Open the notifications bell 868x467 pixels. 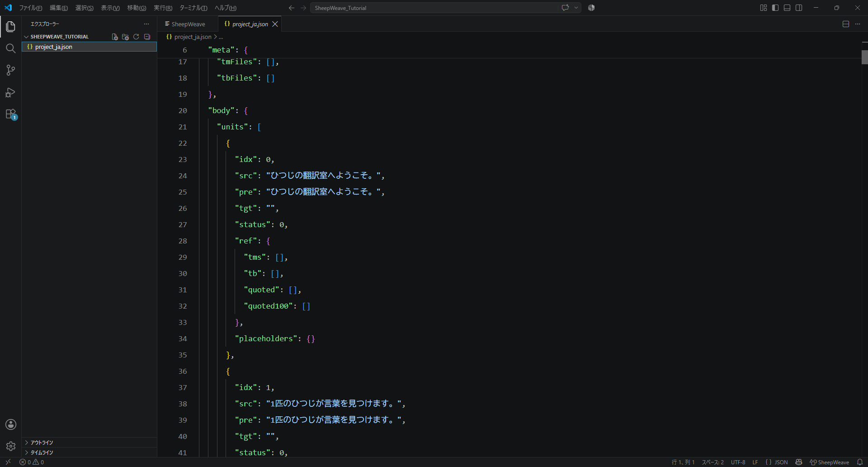pyautogui.click(x=860, y=462)
